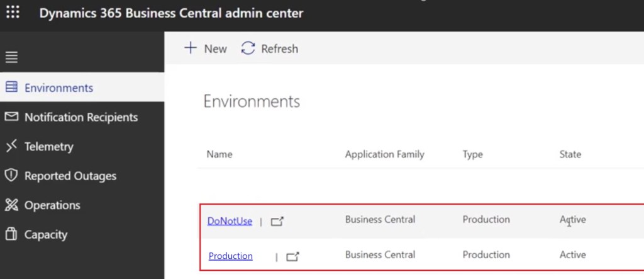
Task: Sort by Type column header
Action: (x=472, y=154)
